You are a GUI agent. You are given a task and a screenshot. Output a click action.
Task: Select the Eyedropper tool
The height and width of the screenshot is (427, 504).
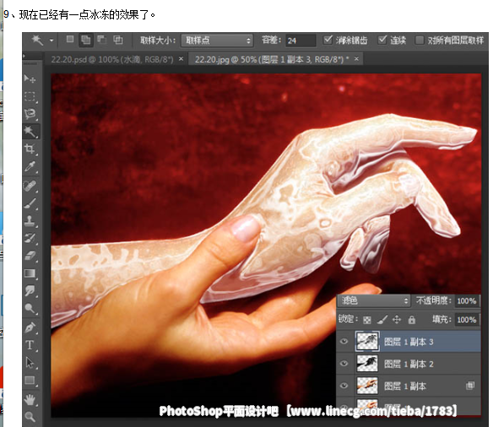pos(30,167)
